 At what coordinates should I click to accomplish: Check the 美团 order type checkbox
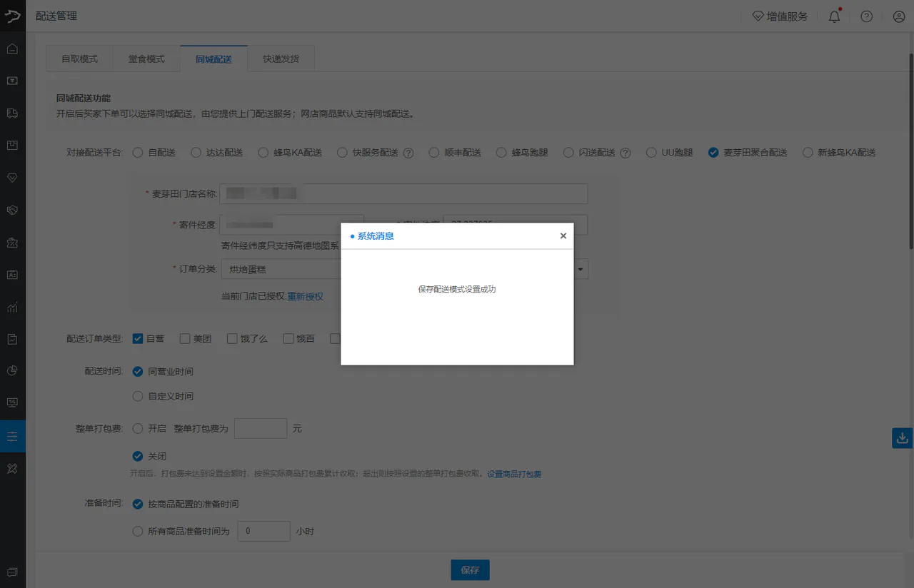[x=185, y=338]
